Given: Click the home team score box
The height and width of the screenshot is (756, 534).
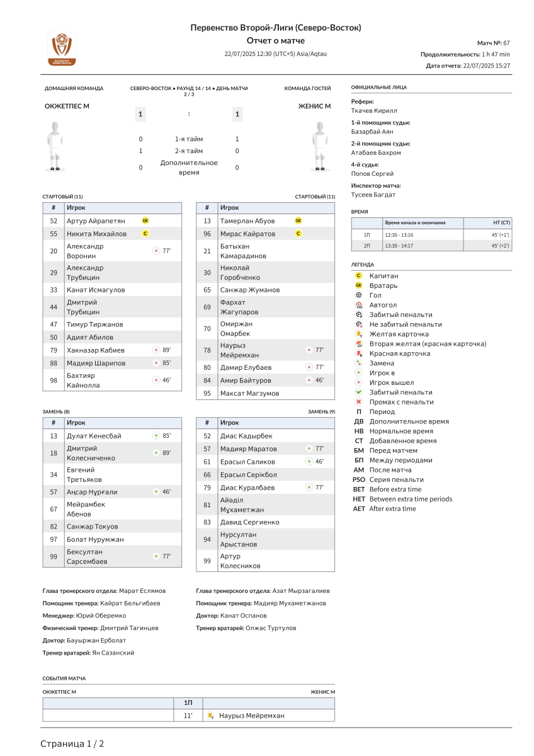Looking at the screenshot, I should (140, 114).
